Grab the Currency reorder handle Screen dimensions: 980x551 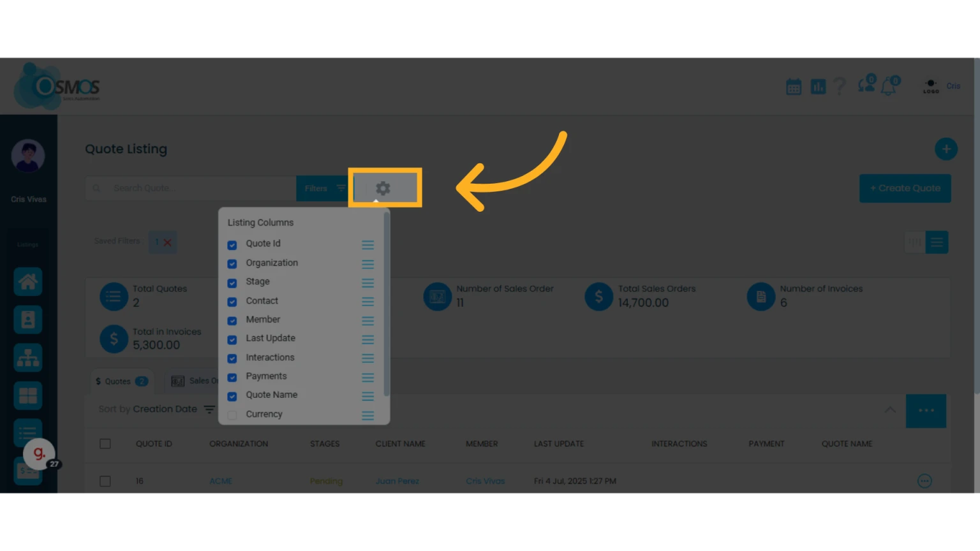click(x=367, y=415)
